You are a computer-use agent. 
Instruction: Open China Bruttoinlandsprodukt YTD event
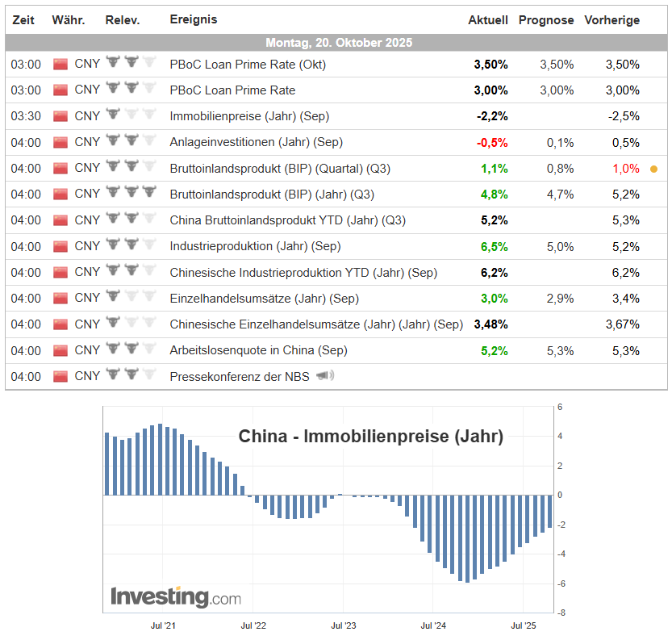click(287, 220)
